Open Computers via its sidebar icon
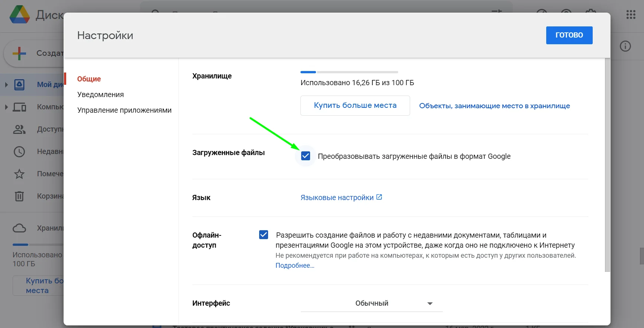The height and width of the screenshot is (328, 644). pos(19,107)
